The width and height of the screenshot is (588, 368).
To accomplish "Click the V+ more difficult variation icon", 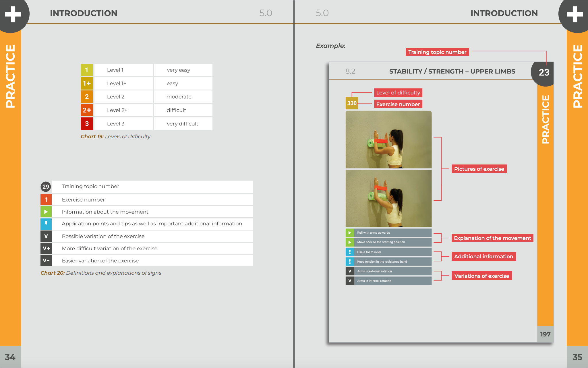I will 46,248.
